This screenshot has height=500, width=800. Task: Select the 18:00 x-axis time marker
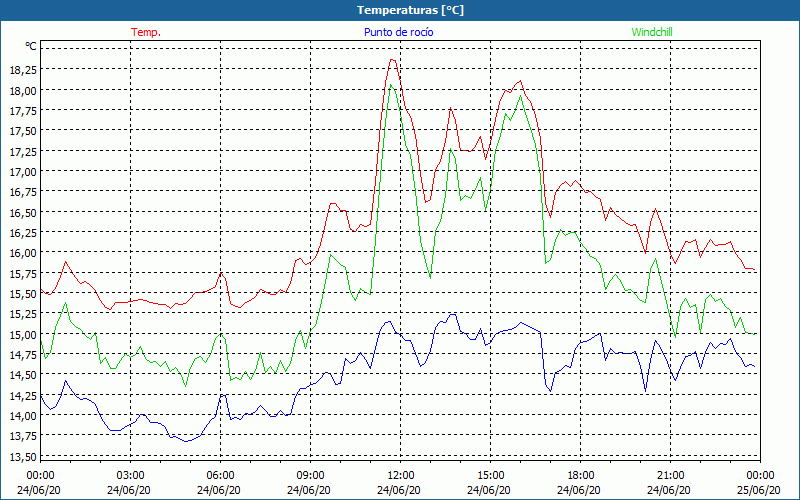(580, 475)
